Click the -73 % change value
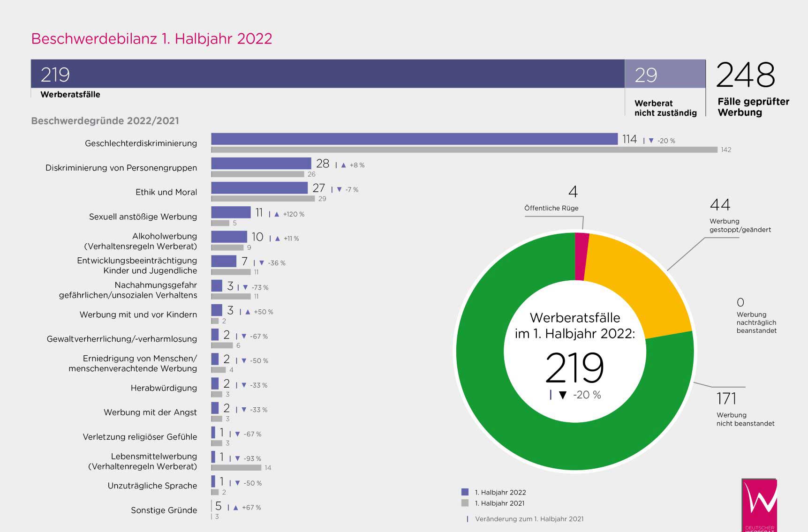Image resolution: width=808 pixels, height=532 pixels. pos(260,287)
